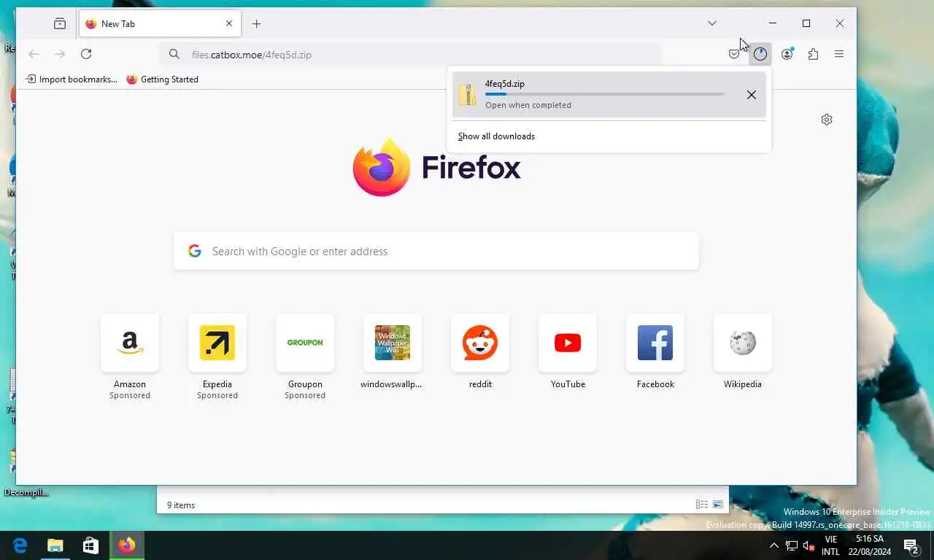Screen dimensions: 934x560
Task: Click the address bar showing files.catbox.moe
Action: click(411, 54)
